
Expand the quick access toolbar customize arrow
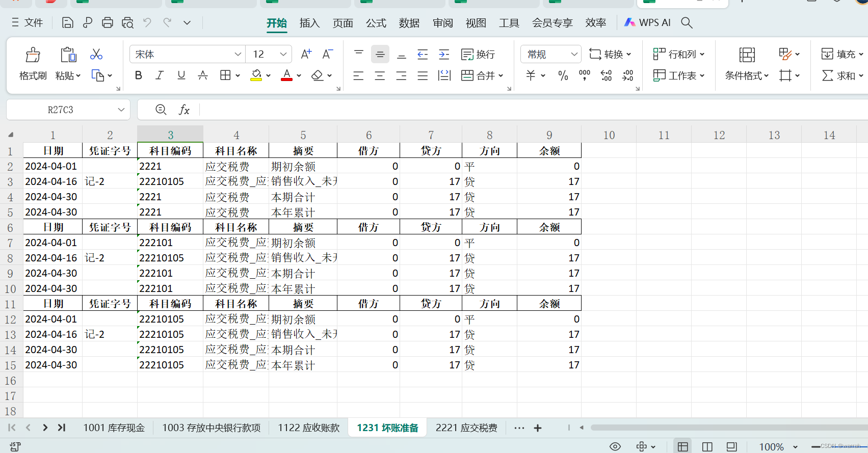point(187,22)
